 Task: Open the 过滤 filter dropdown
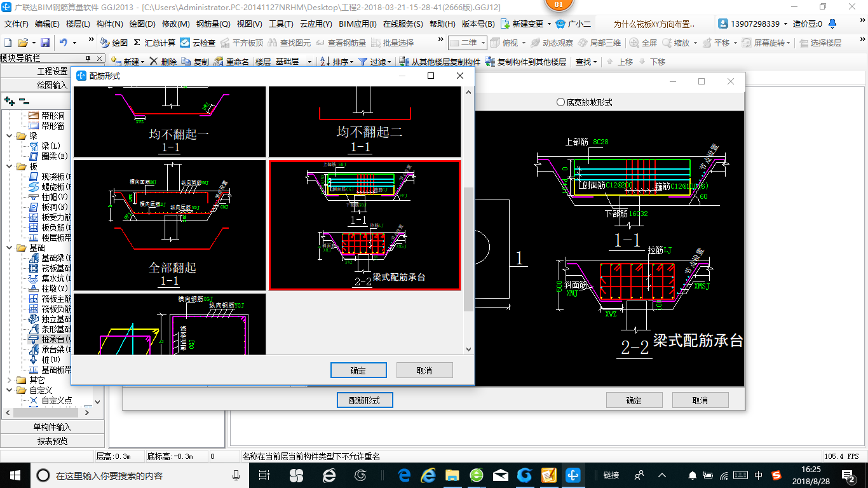(390, 62)
